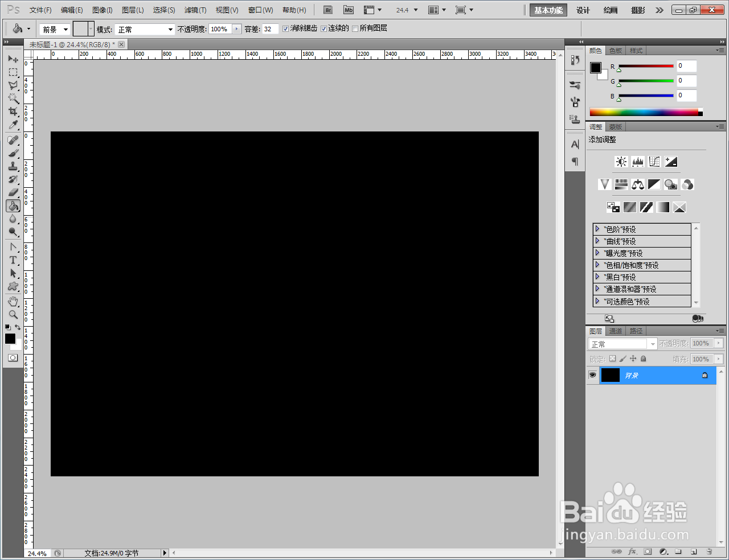Select the Rectangular Marquee tool
Viewport: 729px width, 560px height.
13,72
